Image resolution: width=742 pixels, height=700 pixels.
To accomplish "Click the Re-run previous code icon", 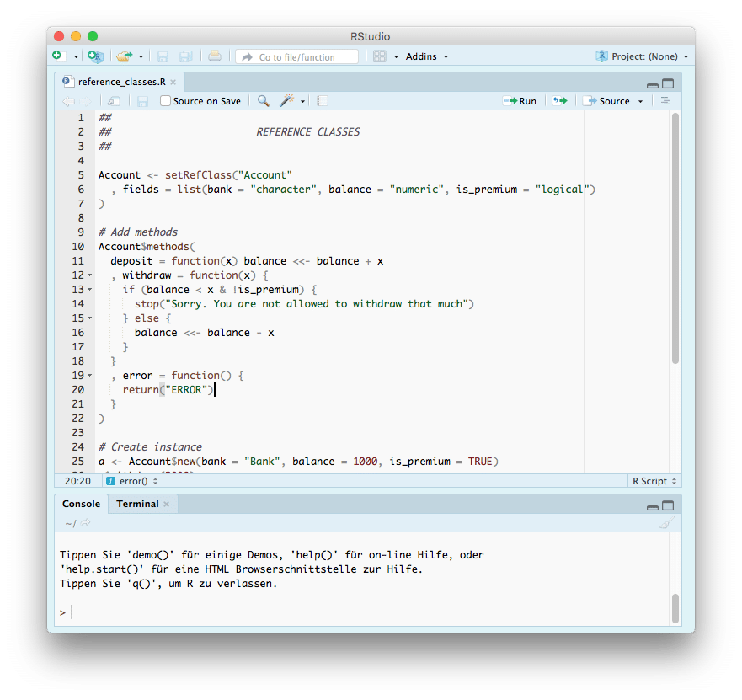I will click(x=560, y=101).
